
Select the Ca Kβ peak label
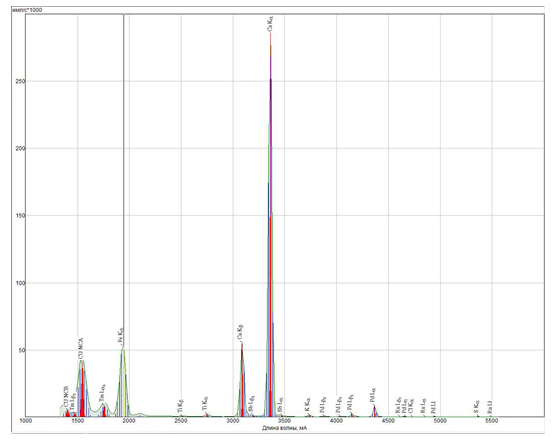coord(240,332)
